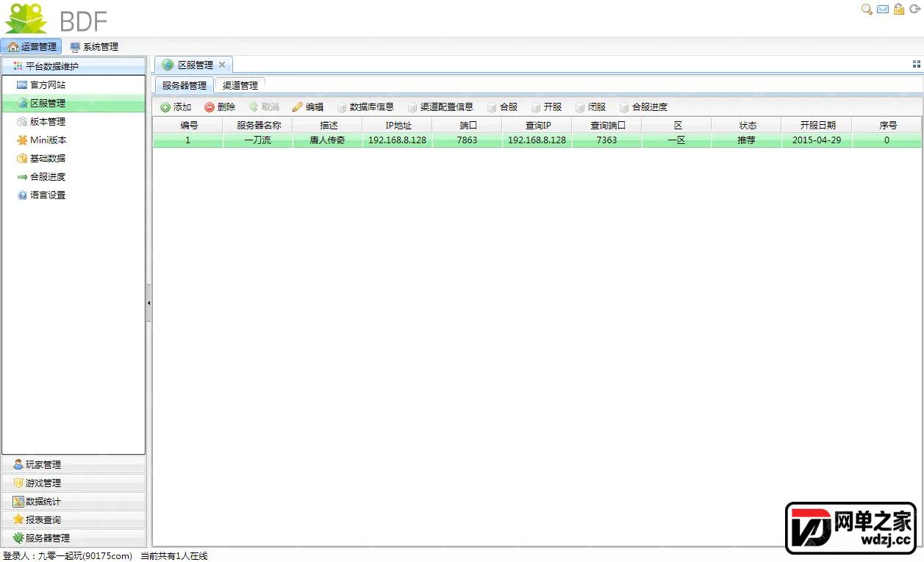Select 区服管理 in the sidebar
Image resolution: width=924 pixels, height=562 pixels.
(74, 104)
